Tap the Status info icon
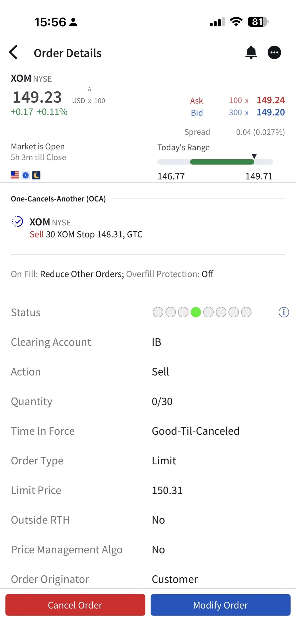Screen dimensions: 296x644 tap(283, 312)
